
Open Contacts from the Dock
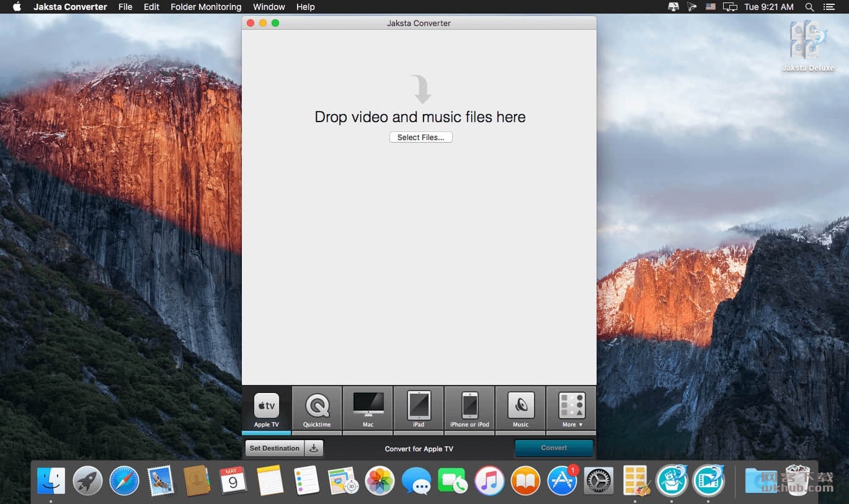point(197,480)
